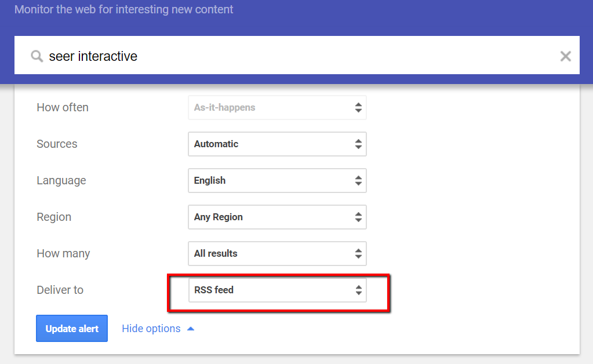593x364 pixels.
Task: Collapse options using the up arrow icon
Action: coord(191,329)
